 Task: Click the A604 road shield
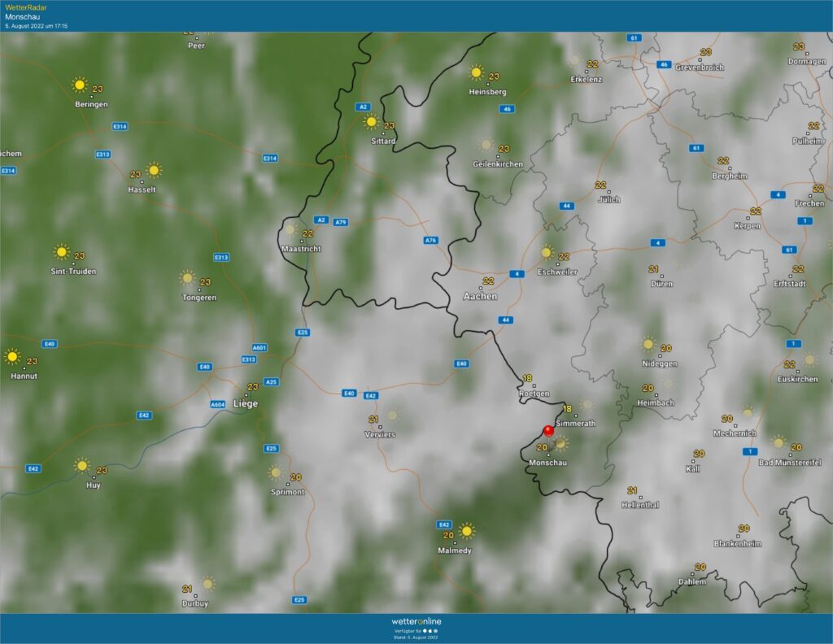[x=218, y=404]
